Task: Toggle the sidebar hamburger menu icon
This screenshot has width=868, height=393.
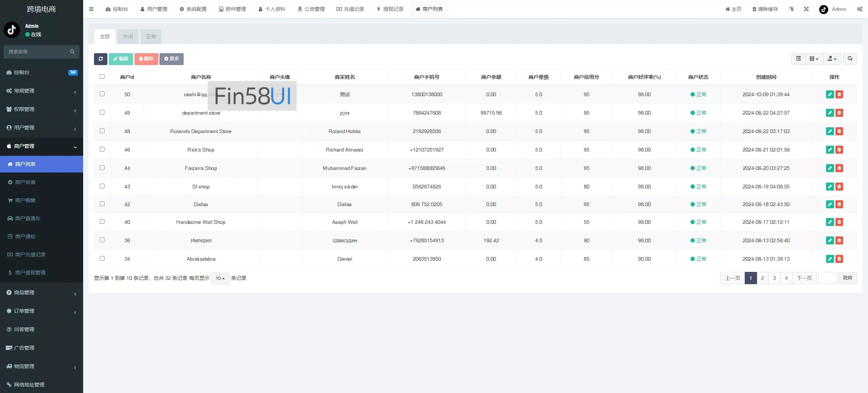Action: [91, 9]
